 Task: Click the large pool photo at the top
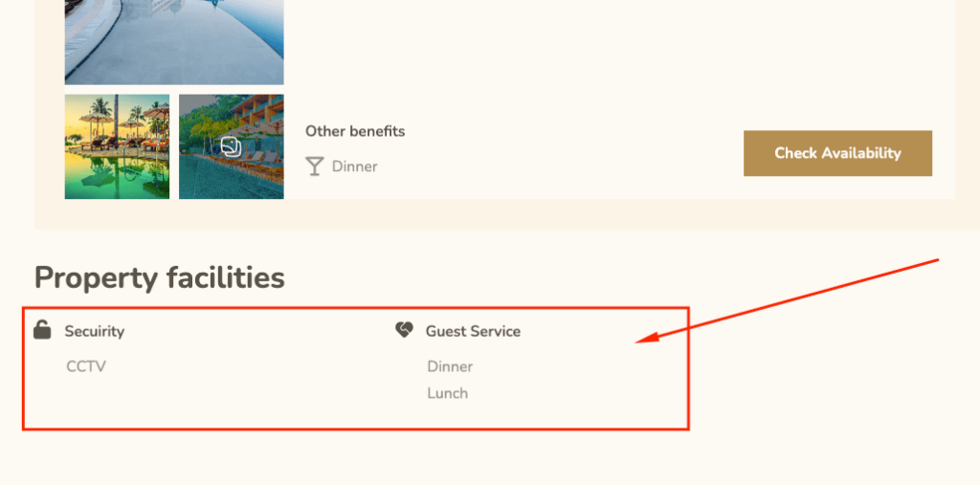pos(174,42)
